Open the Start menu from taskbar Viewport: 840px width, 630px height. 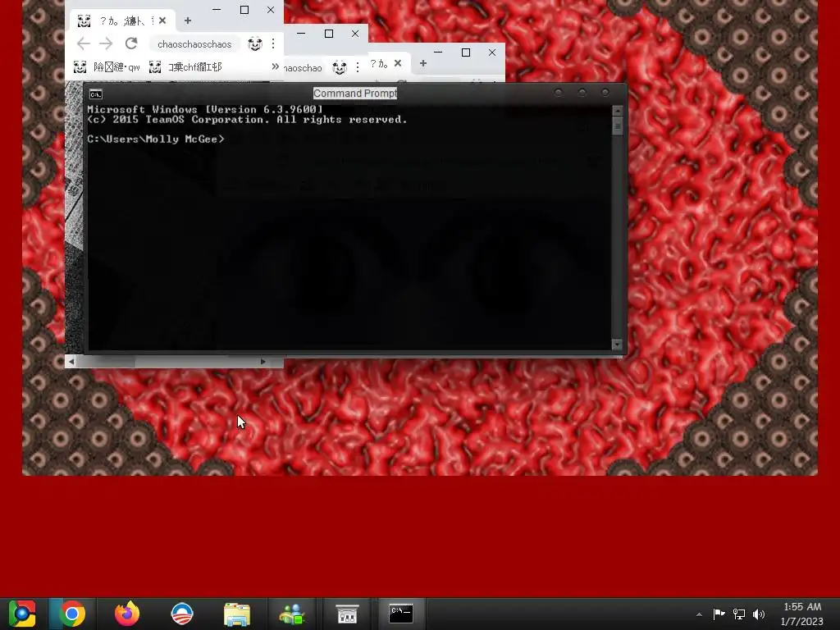[22, 614]
